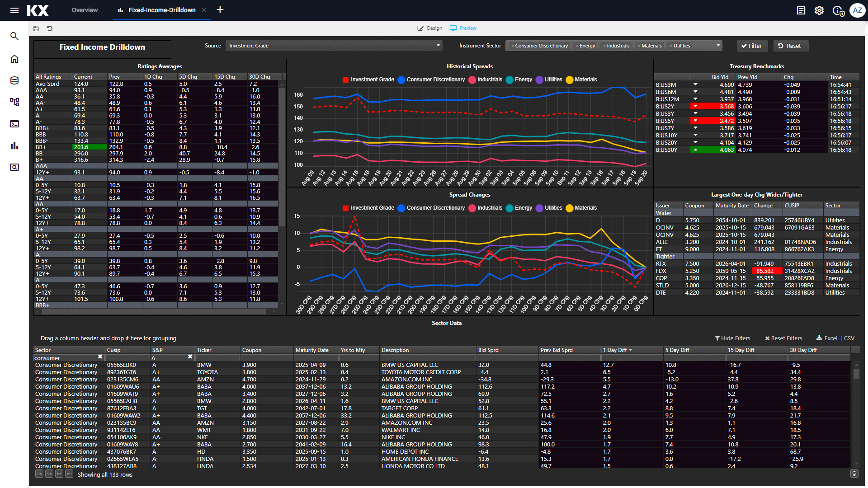
Task: Open the Instrument Sector dropdown arrow
Action: coord(718,46)
